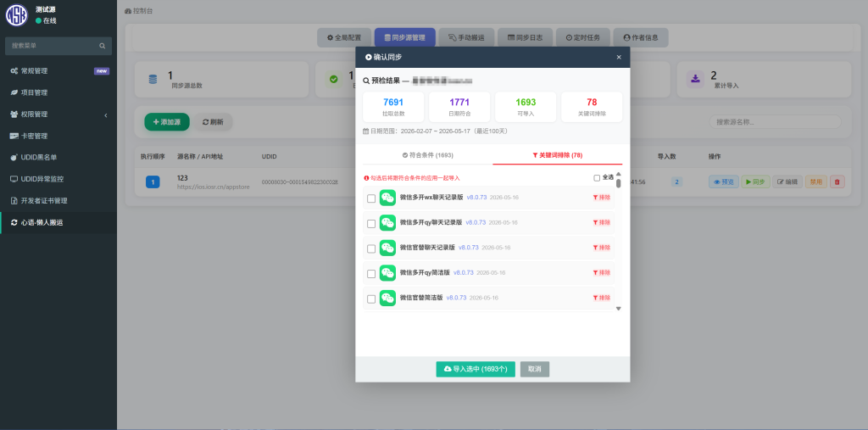
Task: Open UDID黑名单 in the sidebar
Action: coord(58,158)
